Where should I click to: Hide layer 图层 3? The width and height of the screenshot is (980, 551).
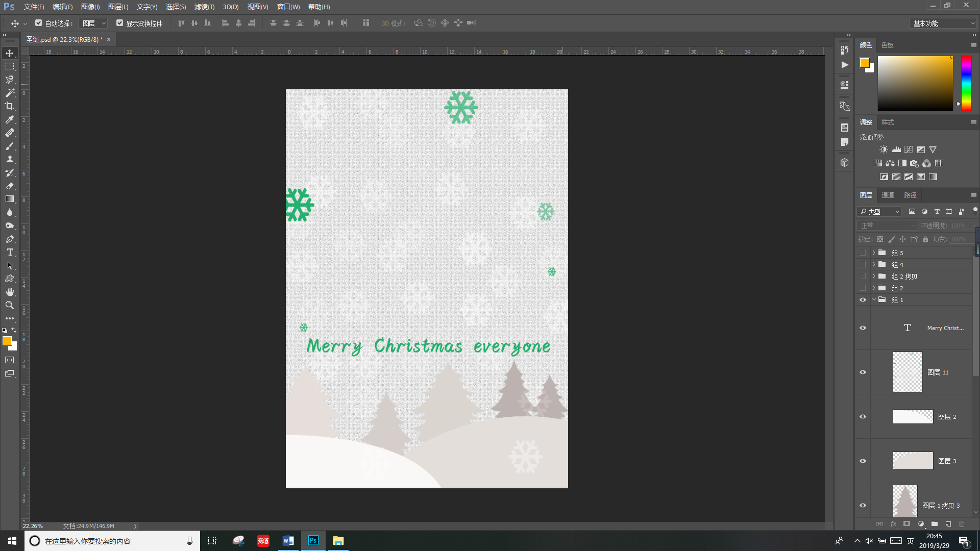tap(863, 461)
